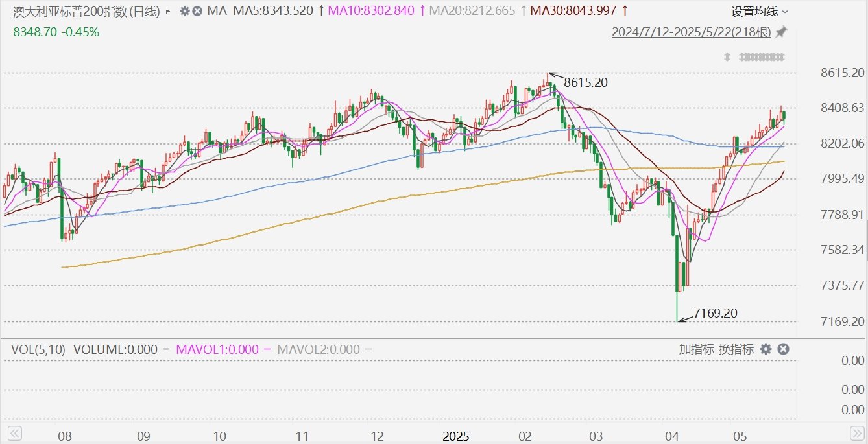Click 换指标 to change indicator

[x=736, y=349]
